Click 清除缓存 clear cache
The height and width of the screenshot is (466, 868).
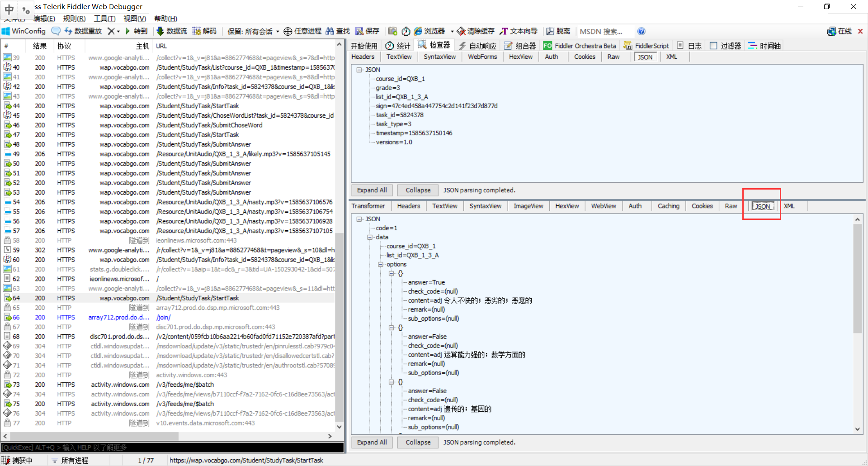(476, 31)
